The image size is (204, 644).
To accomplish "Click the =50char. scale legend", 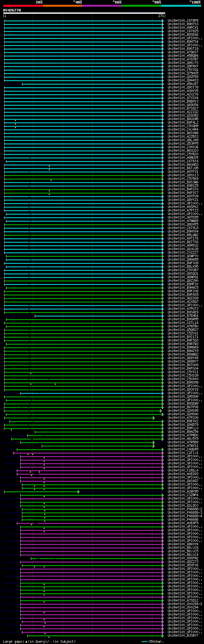I will [x=152, y=641].
